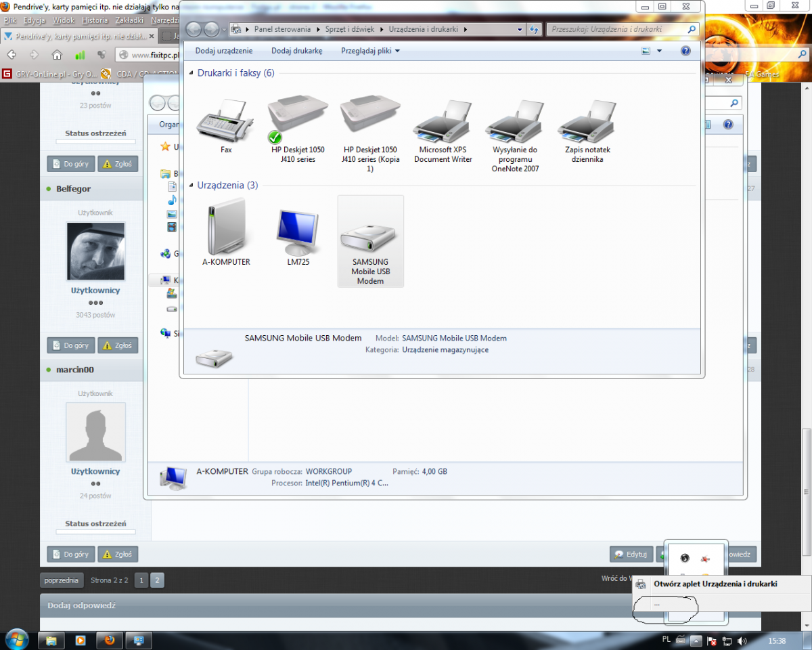
Task: Open address bar history dropdown
Action: tap(520, 30)
